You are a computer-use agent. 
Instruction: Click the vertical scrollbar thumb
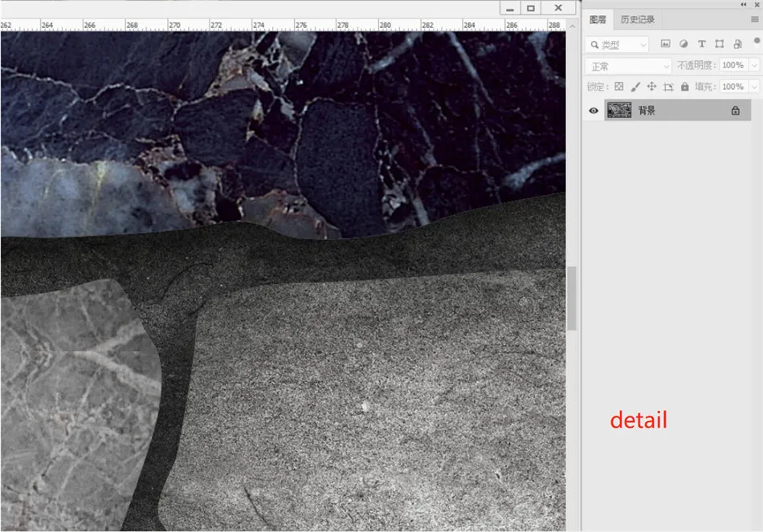(x=572, y=298)
